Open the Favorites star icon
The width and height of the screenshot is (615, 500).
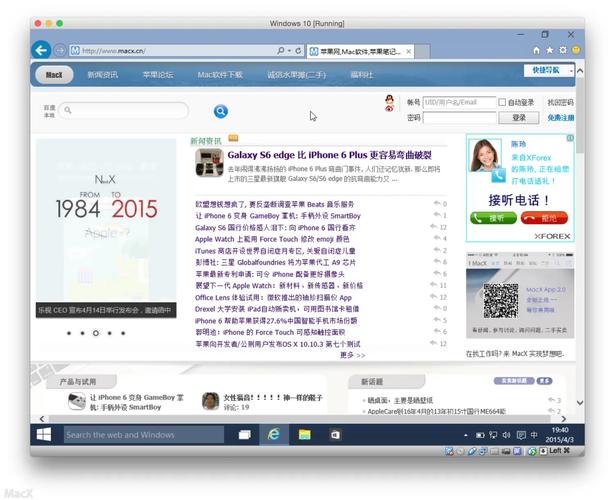pos(550,50)
